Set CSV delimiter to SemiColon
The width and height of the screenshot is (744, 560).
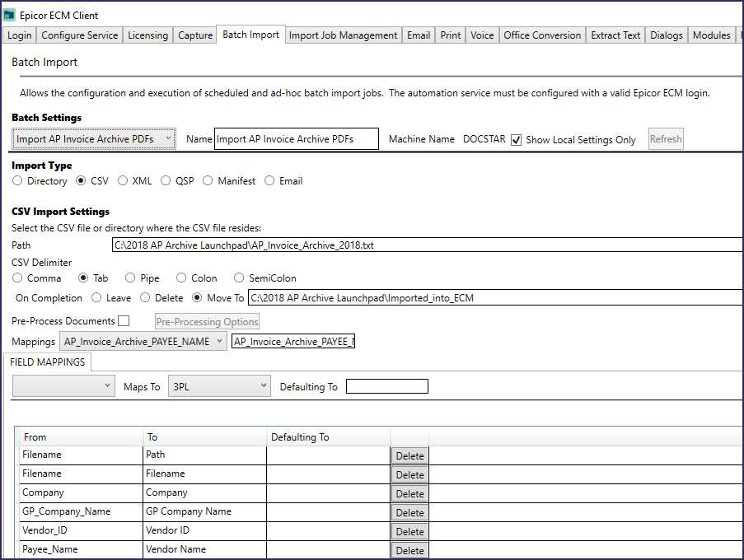pyautogui.click(x=239, y=278)
